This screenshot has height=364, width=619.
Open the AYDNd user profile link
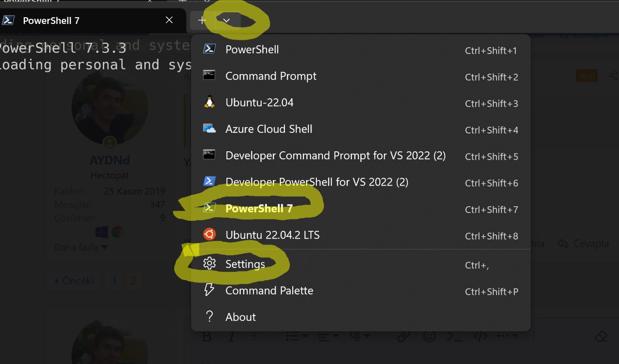tap(110, 160)
